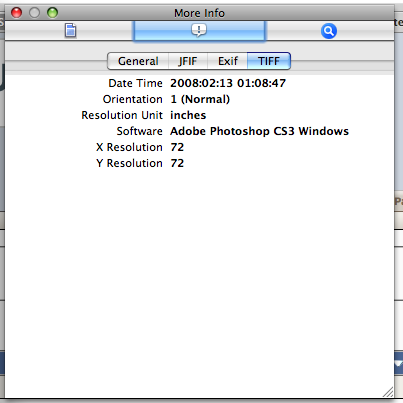This screenshot has height=403, width=403.
Task: Click the Date Time value 2008:02:13 01:08:47
Action: 228,83
